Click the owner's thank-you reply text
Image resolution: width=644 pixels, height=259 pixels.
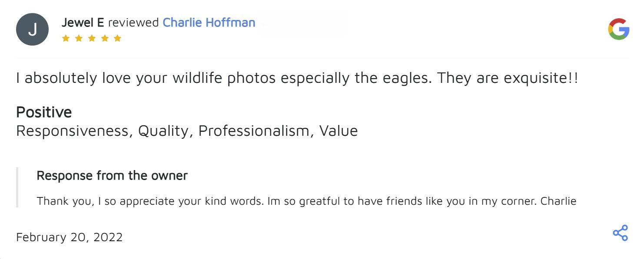[306, 201]
